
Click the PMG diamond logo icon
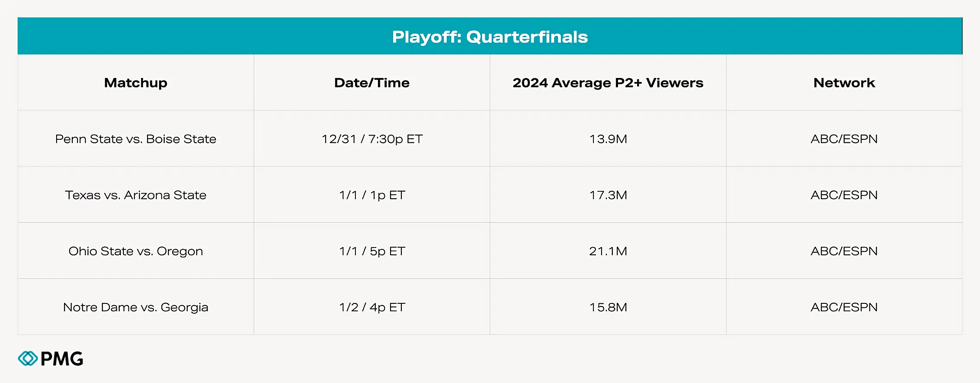click(28, 358)
